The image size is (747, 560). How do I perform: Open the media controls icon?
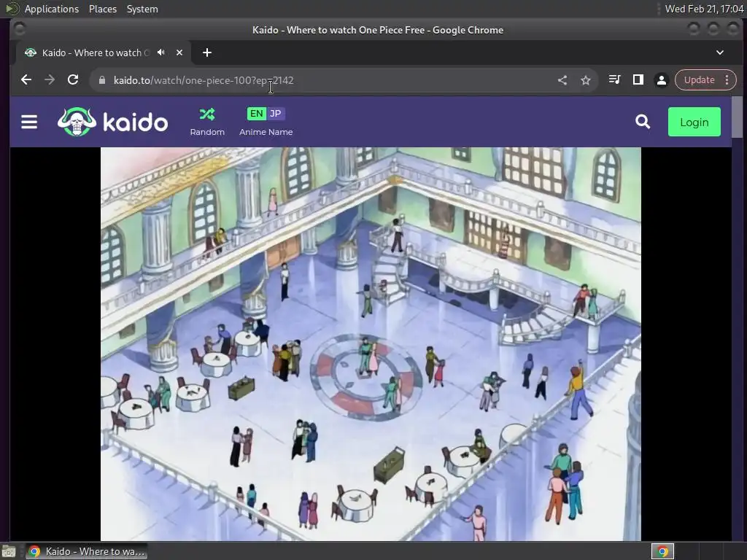click(614, 80)
